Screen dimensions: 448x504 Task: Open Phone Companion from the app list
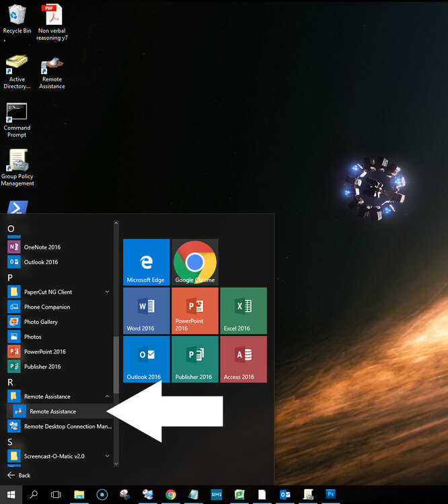(60, 306)
